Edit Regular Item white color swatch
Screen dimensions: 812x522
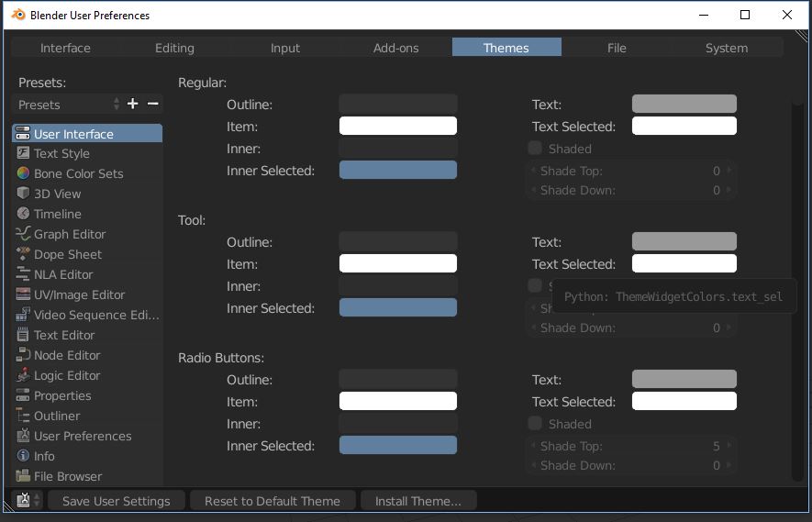[x=397, y=126]
